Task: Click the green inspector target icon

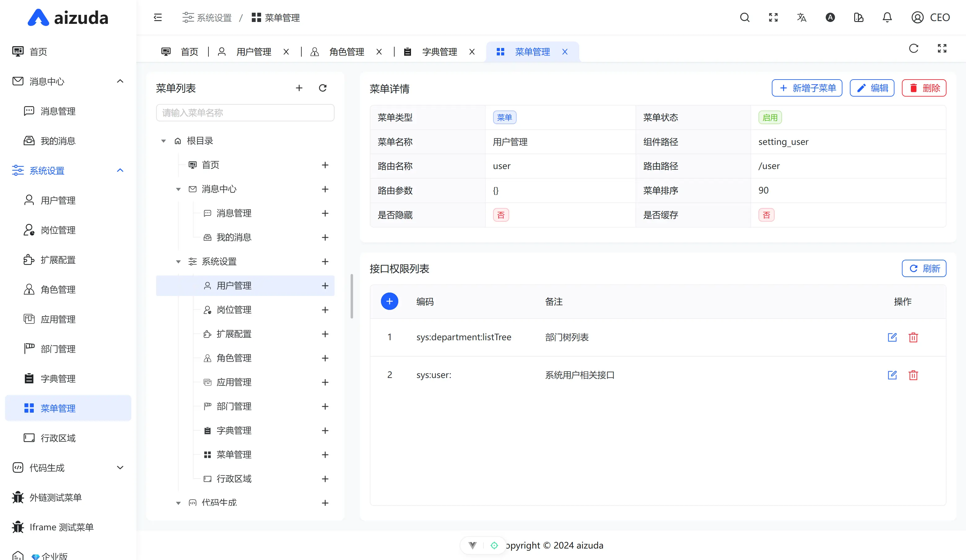Action: [494, 545]
